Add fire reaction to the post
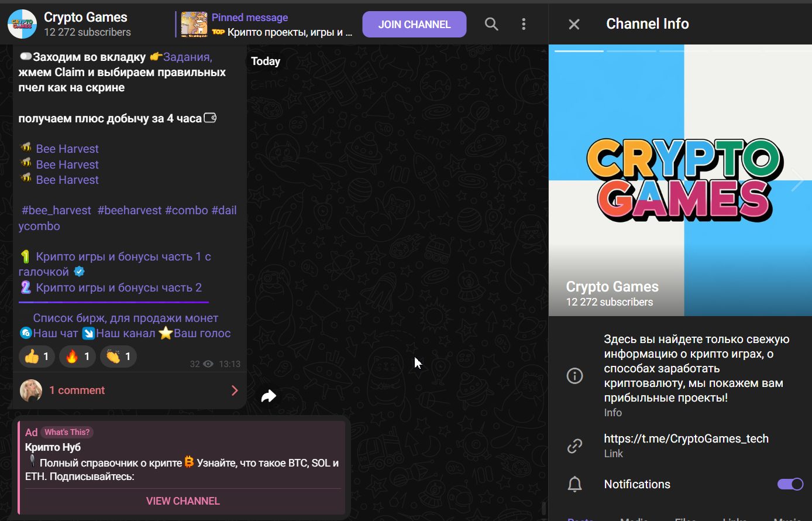The height and width of the screenshot is (521, 812). 77,357
